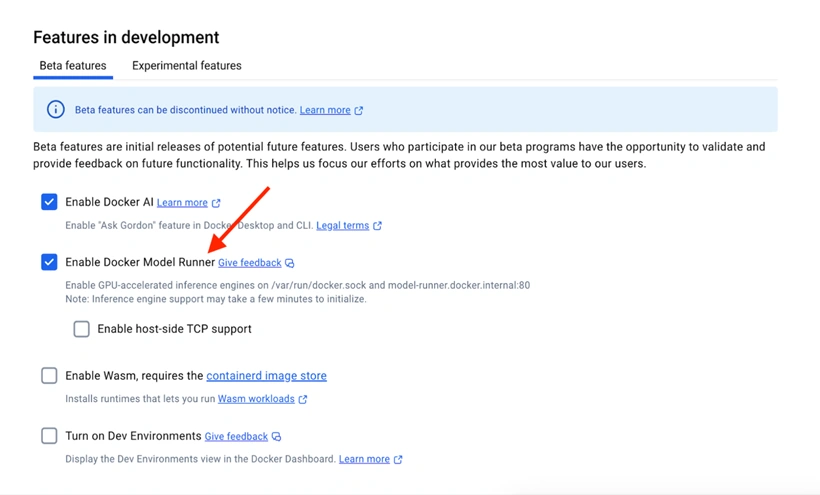The image size is (820, 495).
Task: Open the Wasm workloads link
Action: tap(256, 399)
